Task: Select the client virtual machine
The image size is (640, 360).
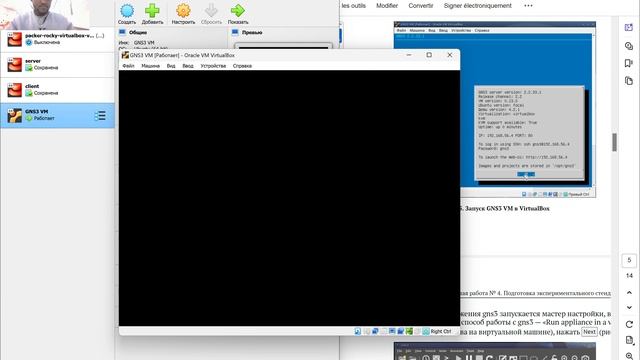Action: click(x=57, y=90)
